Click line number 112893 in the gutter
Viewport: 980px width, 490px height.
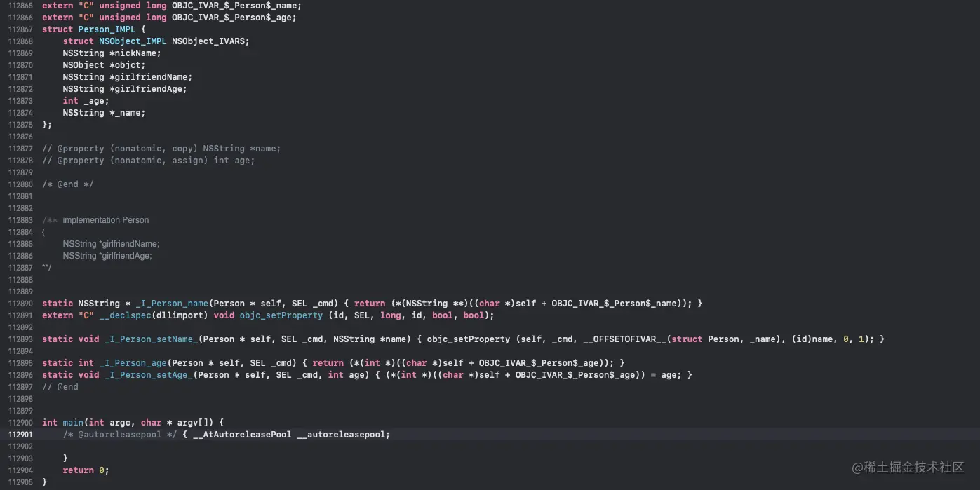tap(21, 339)
